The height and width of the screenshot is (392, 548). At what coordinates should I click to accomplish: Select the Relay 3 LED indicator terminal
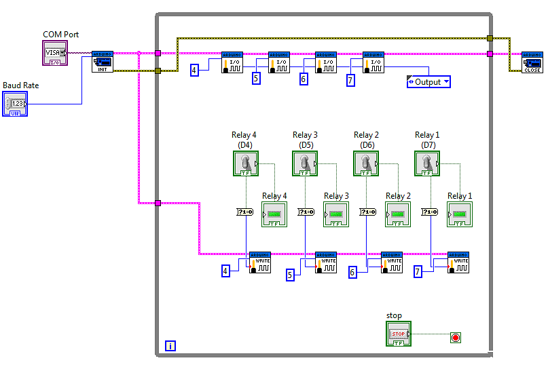[336, 214]
